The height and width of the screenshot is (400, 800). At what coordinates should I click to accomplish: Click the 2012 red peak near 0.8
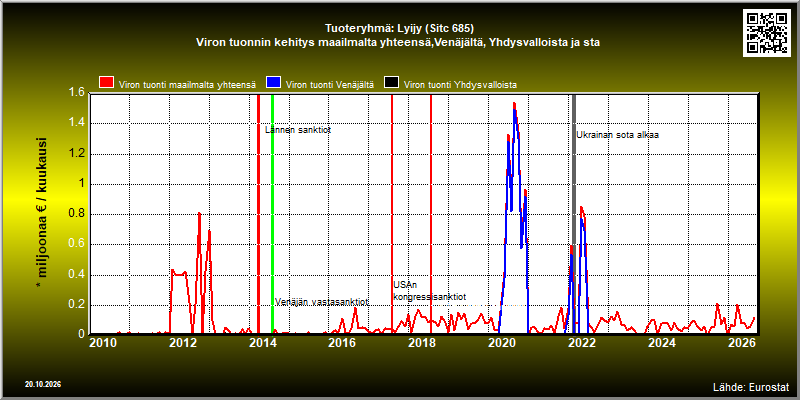pos(199,215)
